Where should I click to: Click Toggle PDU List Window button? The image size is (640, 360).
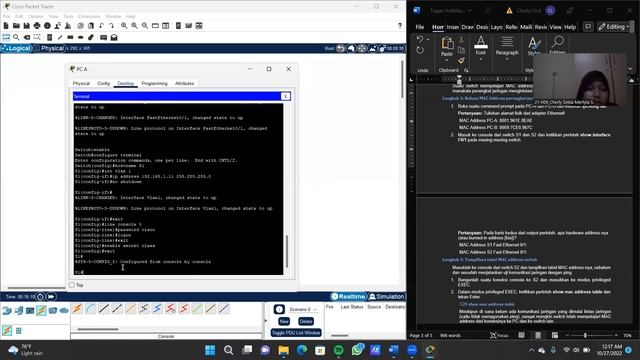[x=296, y=333]
